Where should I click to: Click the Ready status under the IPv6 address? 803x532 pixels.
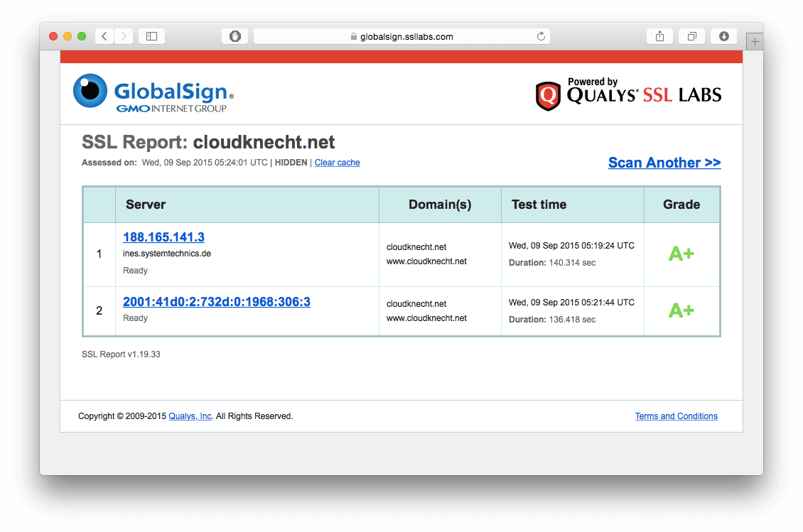click(135, 318)
